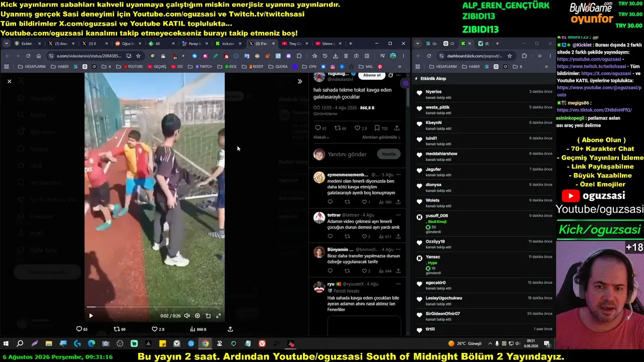Open the QUORA bookmark folder

click(278, 66)
